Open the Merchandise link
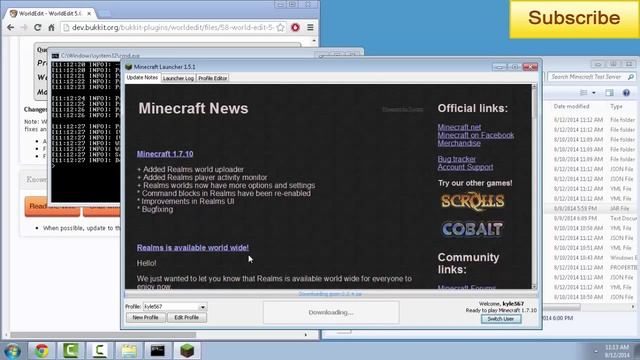 [x=459, y=143]
